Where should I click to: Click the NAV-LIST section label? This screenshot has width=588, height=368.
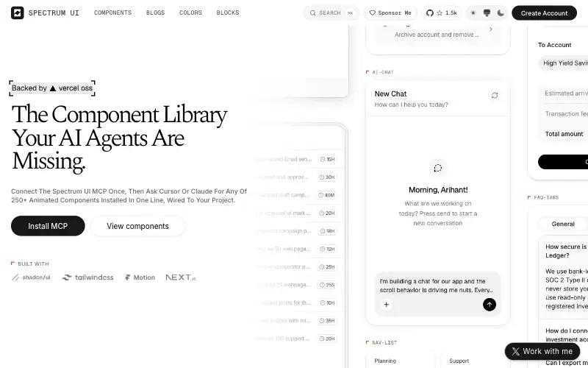(384, 342)
